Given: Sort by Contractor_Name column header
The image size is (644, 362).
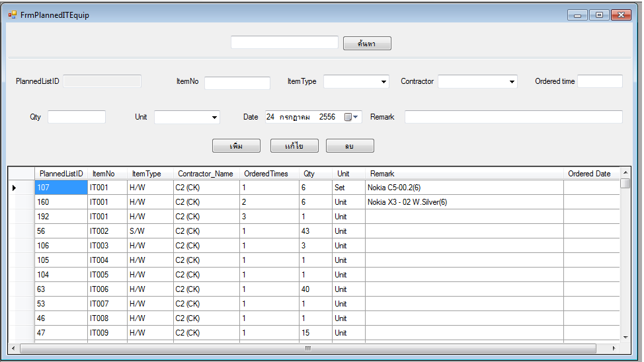Looking at the screenshot, I should coord(206,174).
